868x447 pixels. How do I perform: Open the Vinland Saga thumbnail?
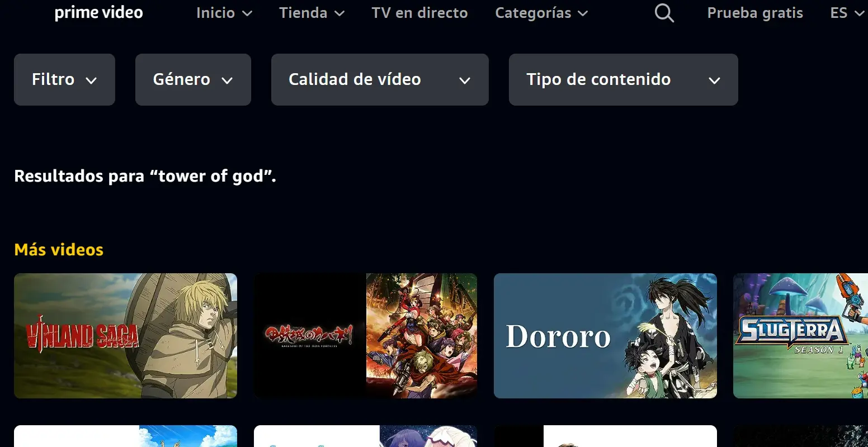click(125, 336)
